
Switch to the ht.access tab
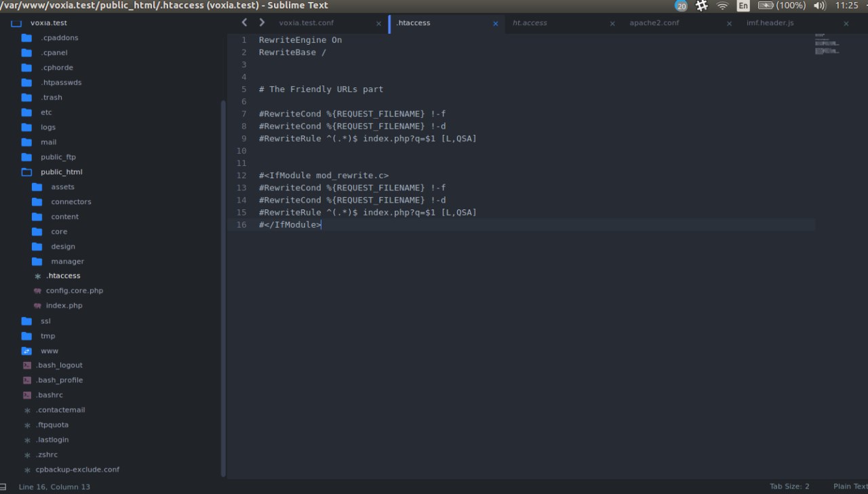click(530, 23)
